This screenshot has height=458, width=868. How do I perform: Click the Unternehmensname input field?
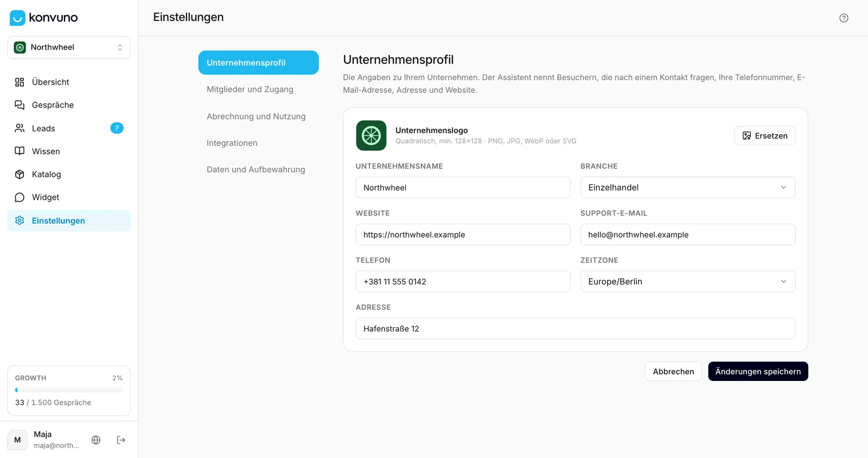tap(463, 187)
